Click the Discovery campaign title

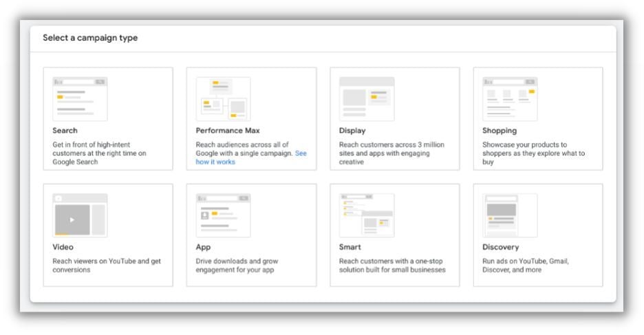[x=501, y=247]
